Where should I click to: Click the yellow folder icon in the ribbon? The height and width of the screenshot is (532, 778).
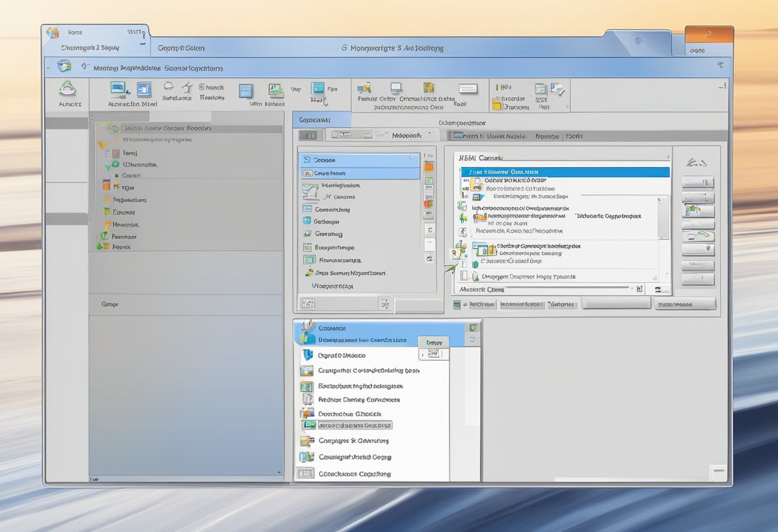496,103
